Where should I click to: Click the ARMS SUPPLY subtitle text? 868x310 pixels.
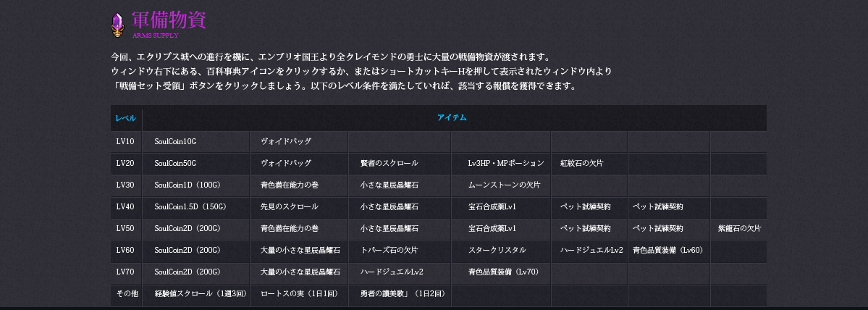[155, 35]
